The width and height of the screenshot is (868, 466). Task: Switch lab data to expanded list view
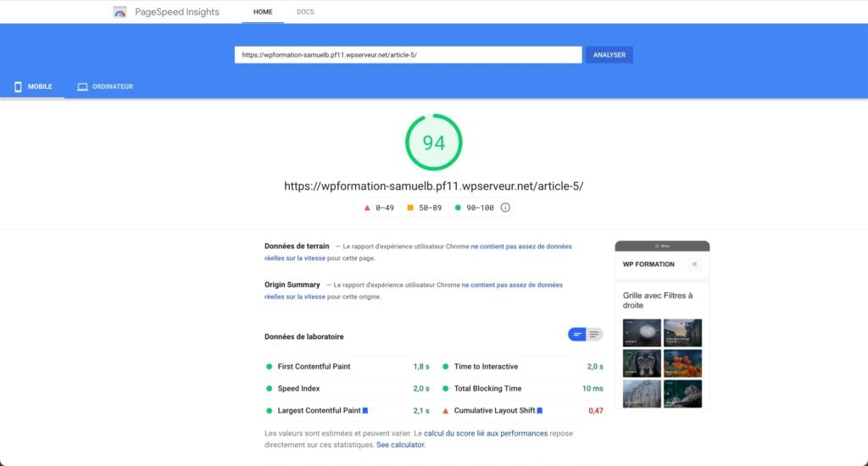point(595,335)
